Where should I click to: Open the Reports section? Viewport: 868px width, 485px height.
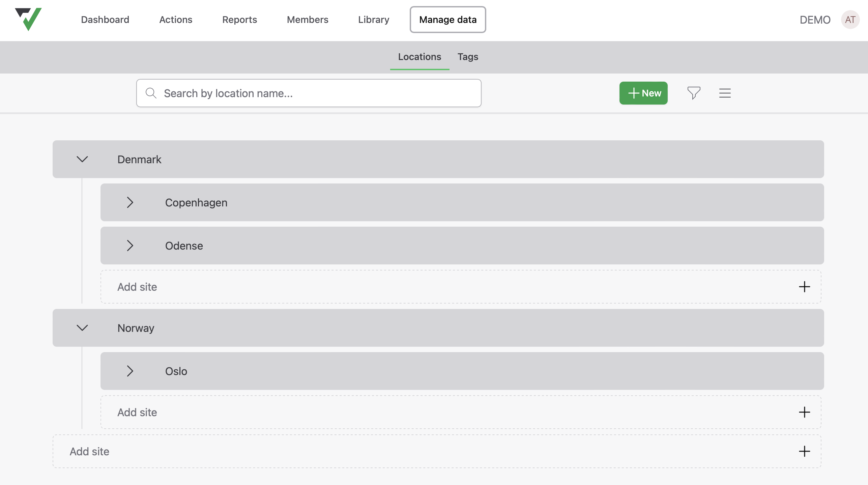pos(239,20)
